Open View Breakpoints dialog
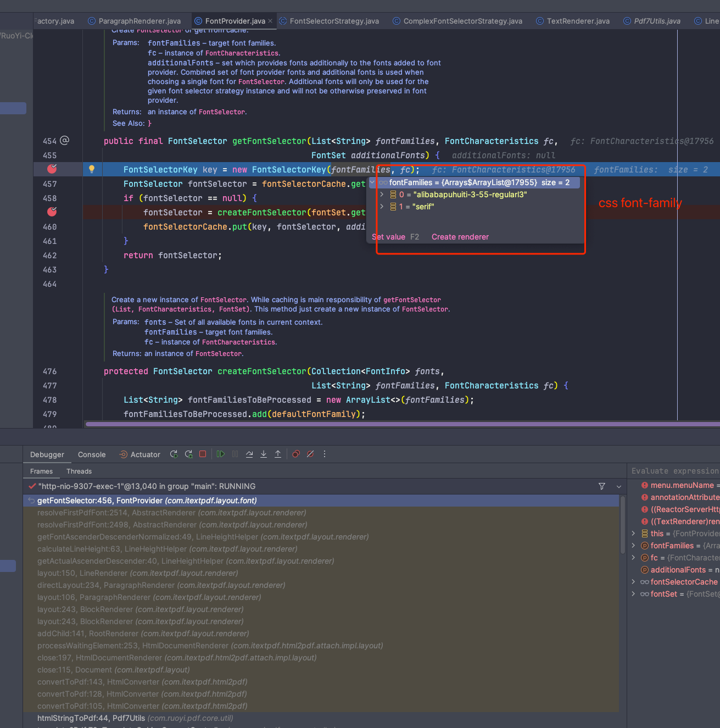The image size is (720, 728). click(296, 454)
